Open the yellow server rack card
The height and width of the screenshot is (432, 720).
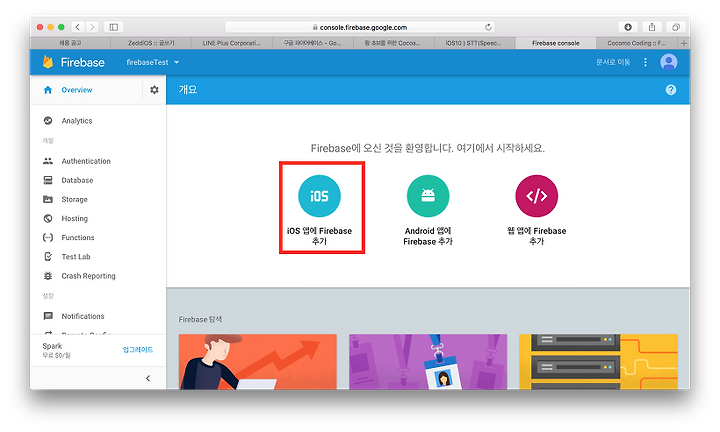coord(598,362)
